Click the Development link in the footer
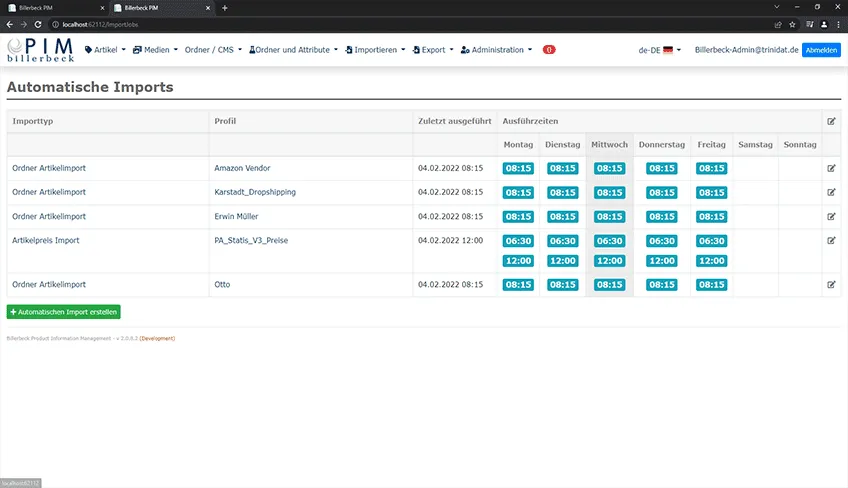Viewport: 848px width, 488px height. click(x=157, y=339)
